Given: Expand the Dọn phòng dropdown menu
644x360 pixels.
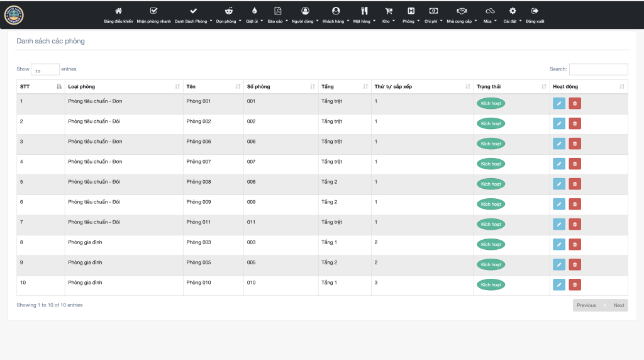Looking at the screenshot, I should pos(229,15).
